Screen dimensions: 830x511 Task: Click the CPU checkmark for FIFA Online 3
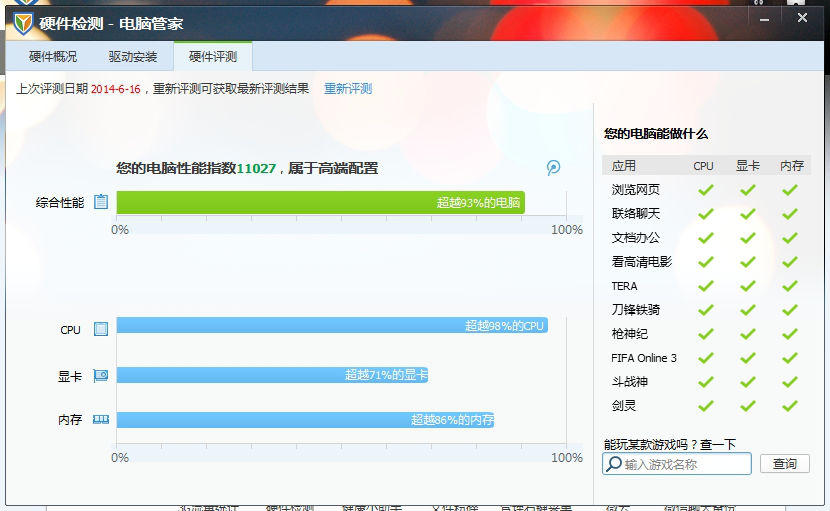(706, 358)
